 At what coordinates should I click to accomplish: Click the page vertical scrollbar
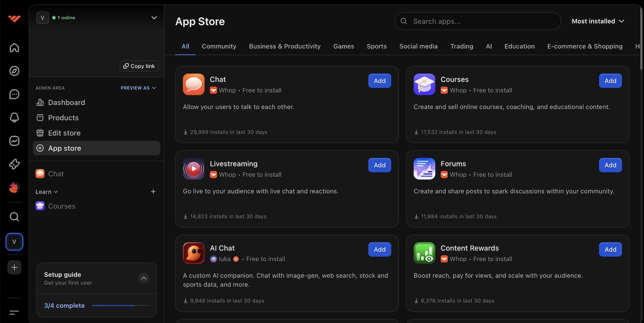(641, 39)
